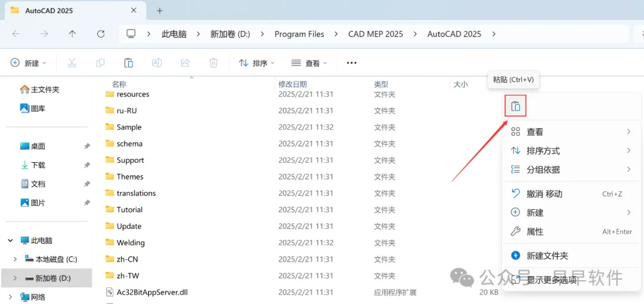Click the pin icon beside 文档
Screen dimensions: 644x304
pyautogui.click(x=86, y=184)
